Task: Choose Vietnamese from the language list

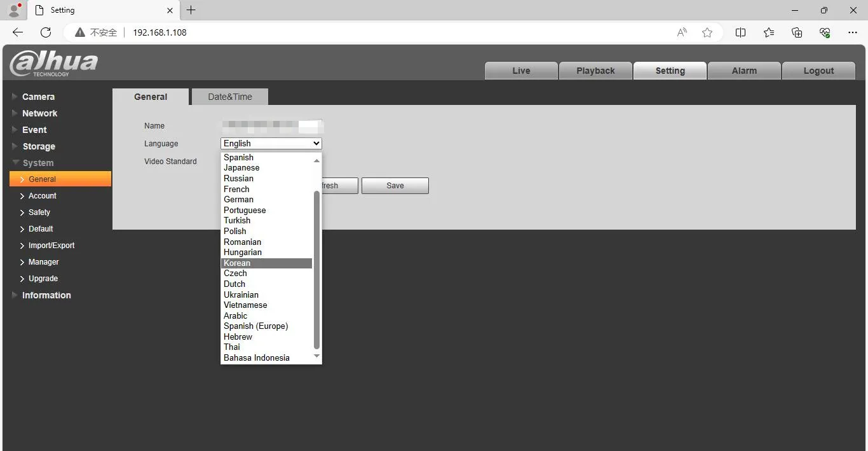Action: tap(267, 305)
